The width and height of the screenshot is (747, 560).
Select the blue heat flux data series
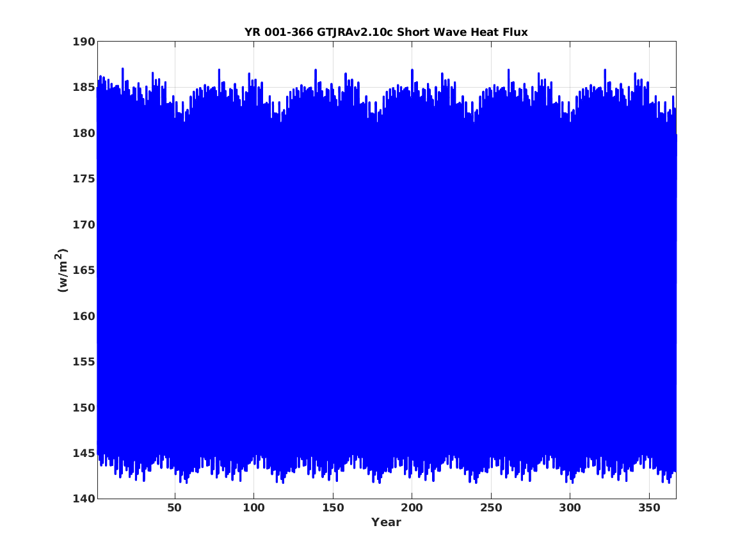[386, 276]
